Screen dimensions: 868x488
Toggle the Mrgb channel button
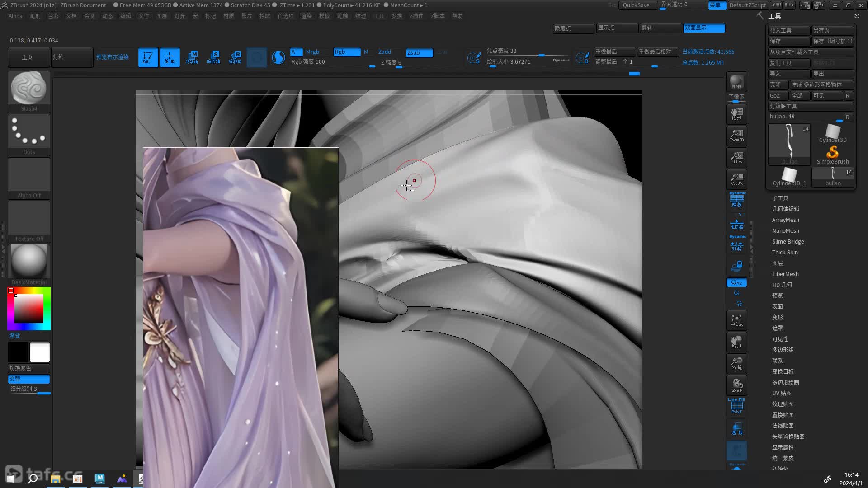(312, 52)
